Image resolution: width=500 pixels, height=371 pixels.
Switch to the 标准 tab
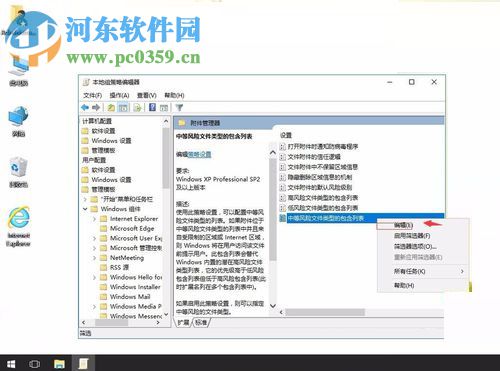coord(201,322)
